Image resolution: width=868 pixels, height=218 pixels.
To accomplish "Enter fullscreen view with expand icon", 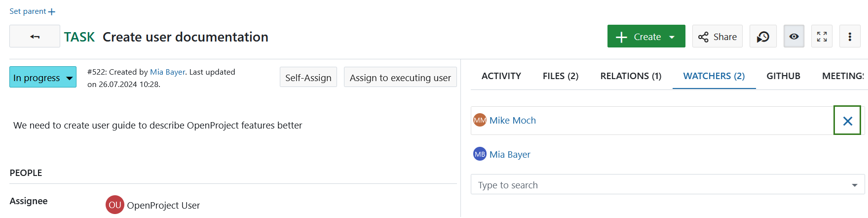I will [822, 37].
